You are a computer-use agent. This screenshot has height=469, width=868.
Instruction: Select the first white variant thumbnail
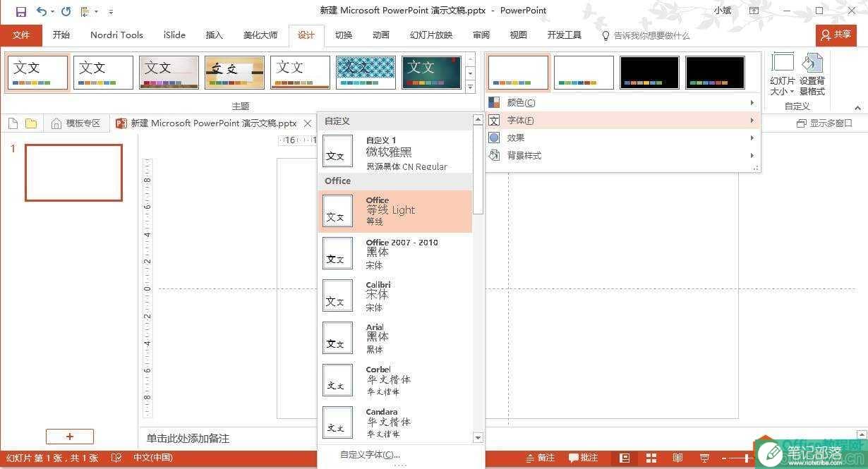pyautogui.click(x=518, y=72)
